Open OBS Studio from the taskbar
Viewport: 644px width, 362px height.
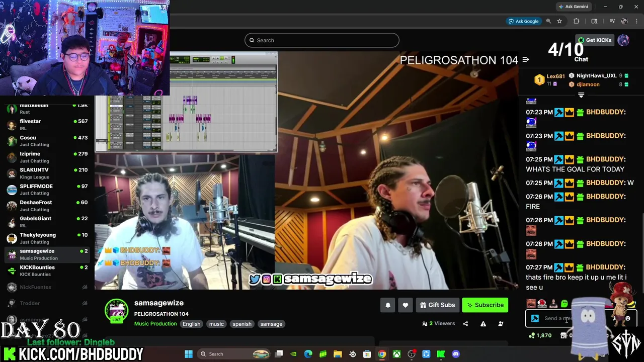[x=412, y=354]
